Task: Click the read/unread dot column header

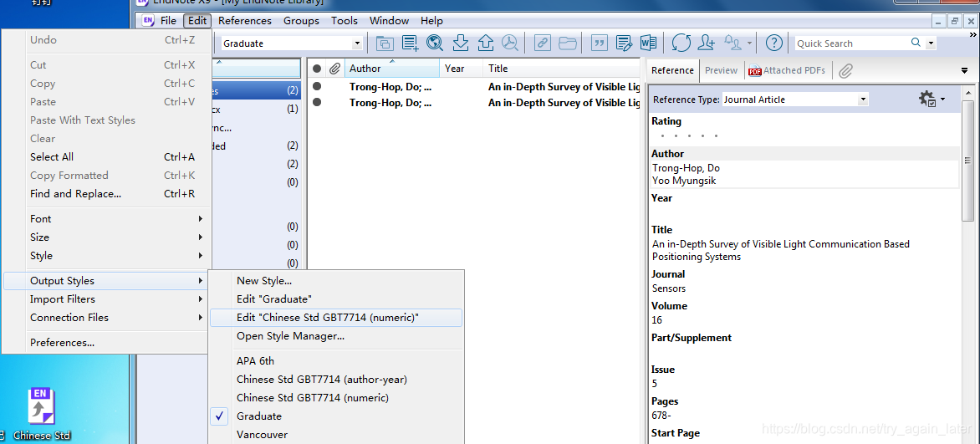Action: click(317, 69)
